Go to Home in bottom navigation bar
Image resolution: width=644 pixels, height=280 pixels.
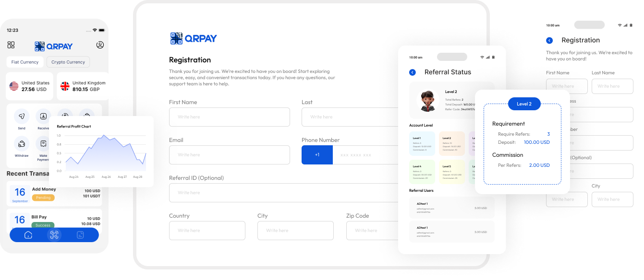coord(28,235)
